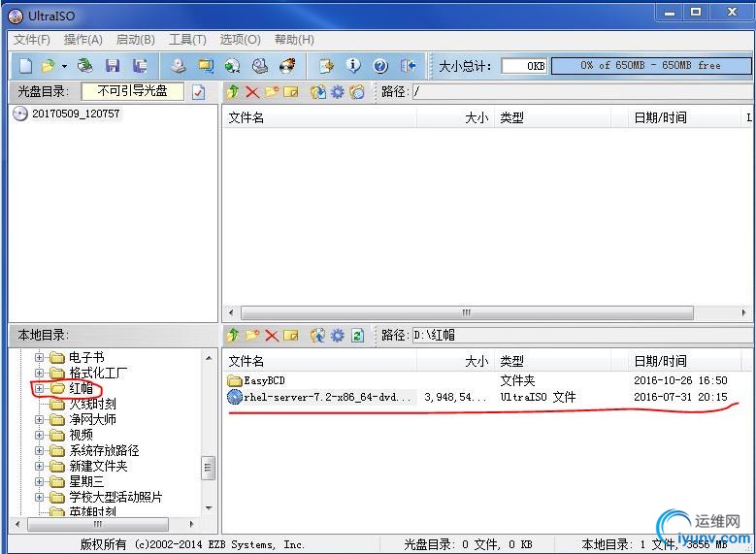This screenshot has height=554, width=756.
Task: Expand the 系统存放路径 folder node
Action: 39,450
